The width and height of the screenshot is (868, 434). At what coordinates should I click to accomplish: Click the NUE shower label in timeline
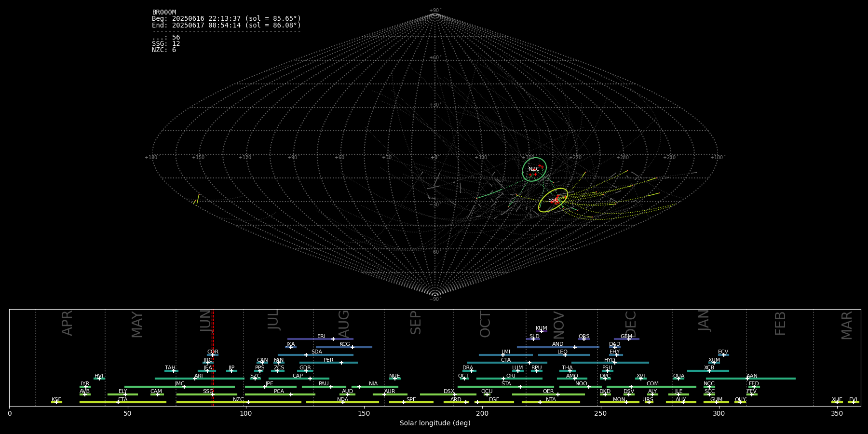tap(394, 376)
